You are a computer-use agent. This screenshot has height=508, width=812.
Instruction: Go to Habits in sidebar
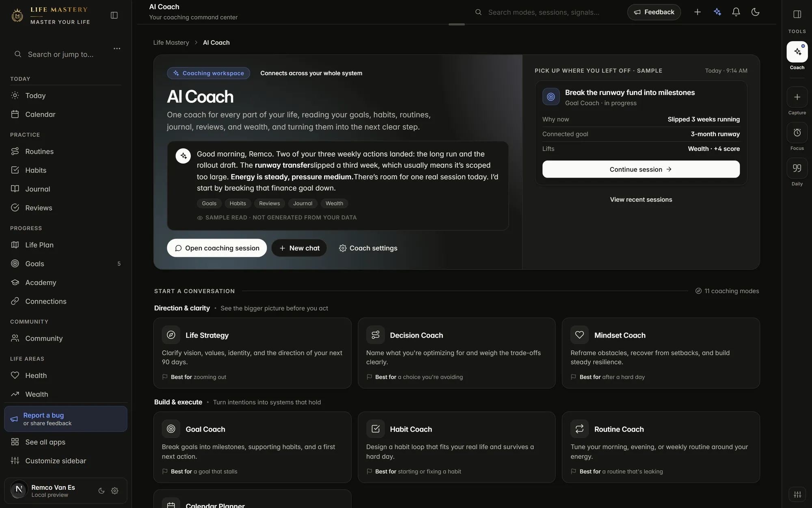pyautogui.click(x=66, y=170)
